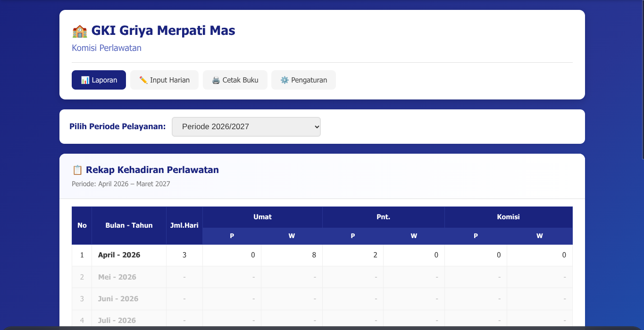Viewport: 644px width, 330px height.
Task: Click Umat W value 8 for April
Action: coord(292,255)
